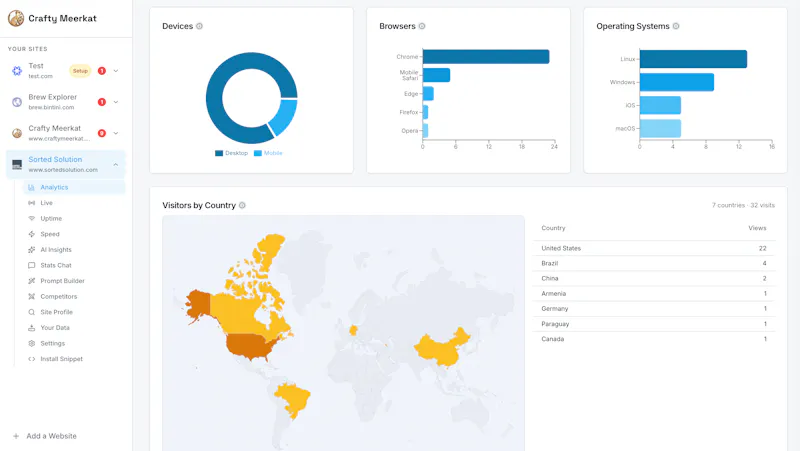The image size is (800, 451).
Task: Click Brazil on the world map
Action: (x=293, y=398)
